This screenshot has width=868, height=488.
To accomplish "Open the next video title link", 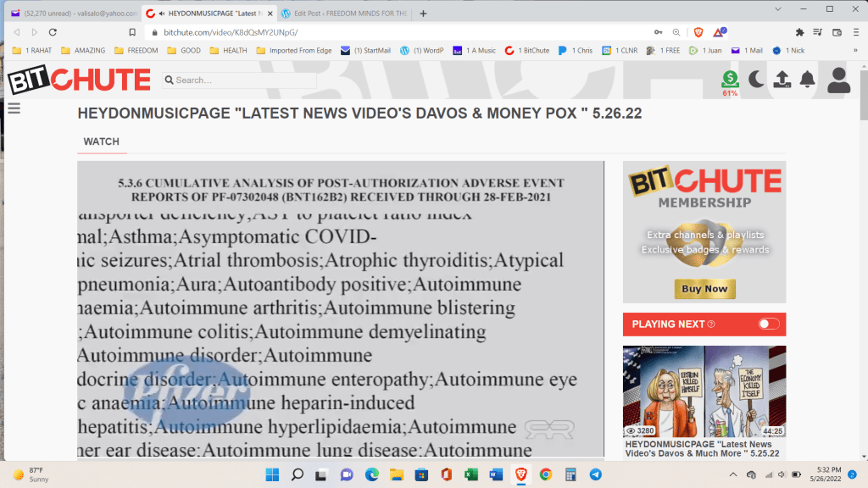I will (698, 449).
